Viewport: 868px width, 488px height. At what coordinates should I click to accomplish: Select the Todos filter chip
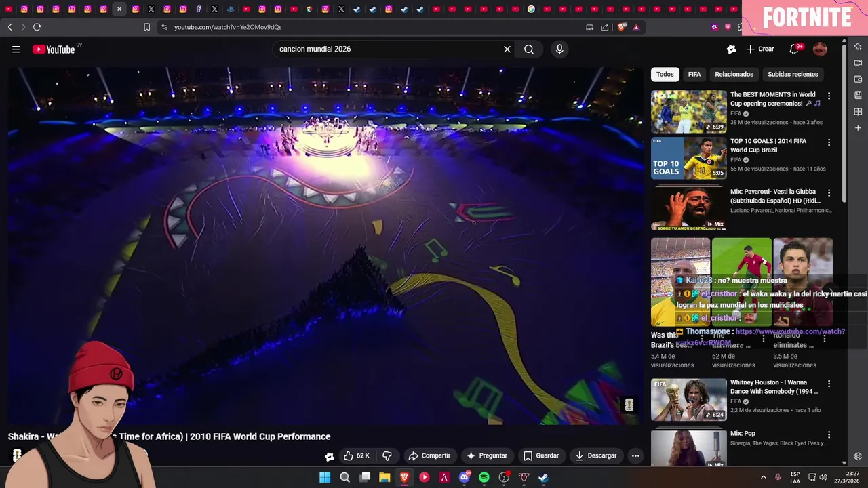click(x=665, y=75)
